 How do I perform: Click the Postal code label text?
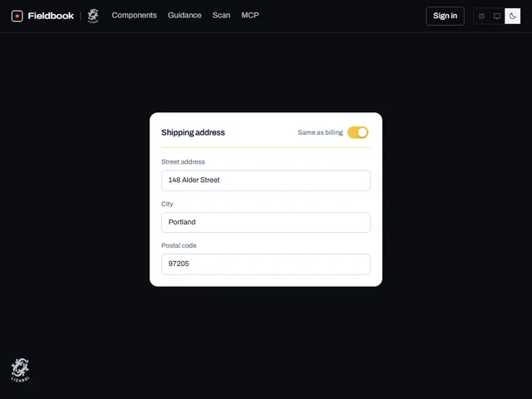click(x=179, y=245)
